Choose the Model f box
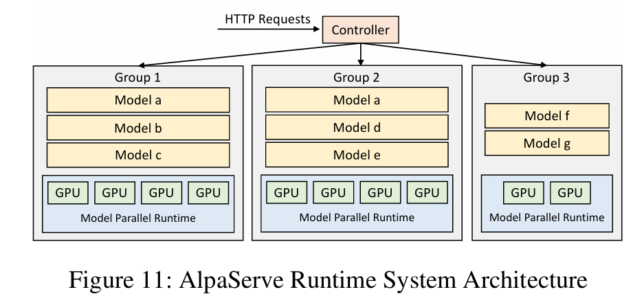 pyautogui.click(x=546, y=116)
